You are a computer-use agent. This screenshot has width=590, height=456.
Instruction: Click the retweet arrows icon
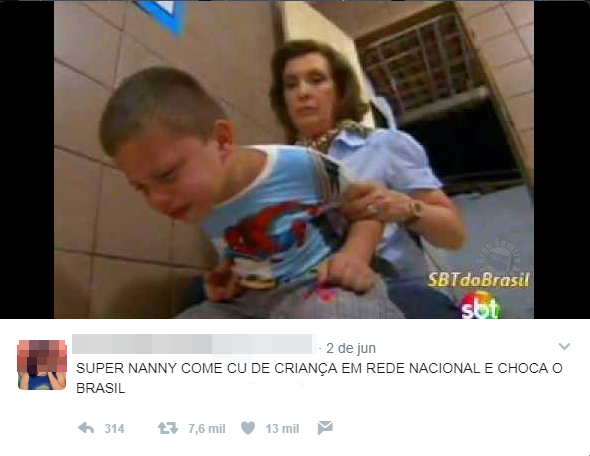pos(168,428)
